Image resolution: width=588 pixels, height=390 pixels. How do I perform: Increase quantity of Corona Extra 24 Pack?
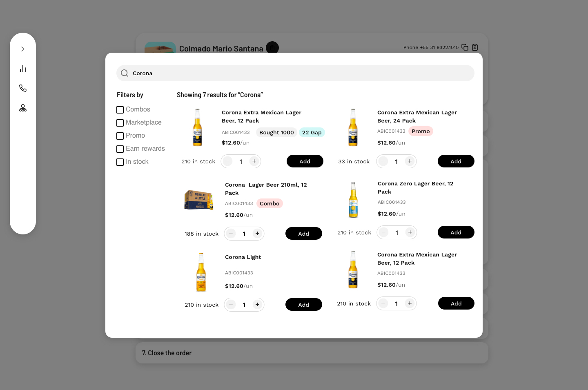pyautogui.click(x=410, y=161)
